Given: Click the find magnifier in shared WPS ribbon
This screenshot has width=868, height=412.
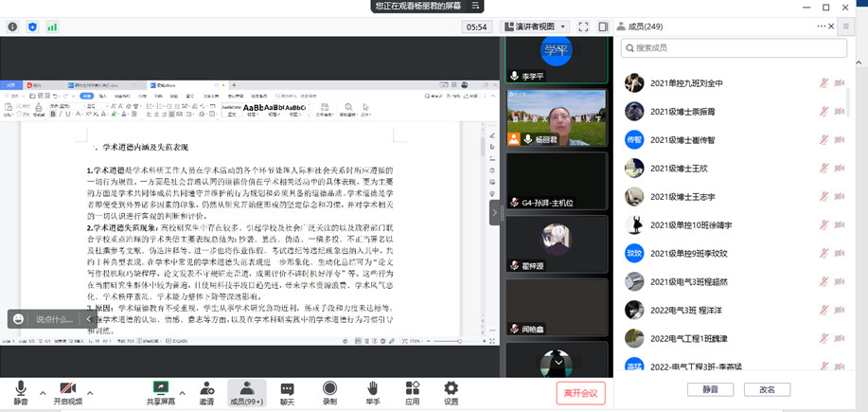Looking at the screenshot, I should coord(348,107).
